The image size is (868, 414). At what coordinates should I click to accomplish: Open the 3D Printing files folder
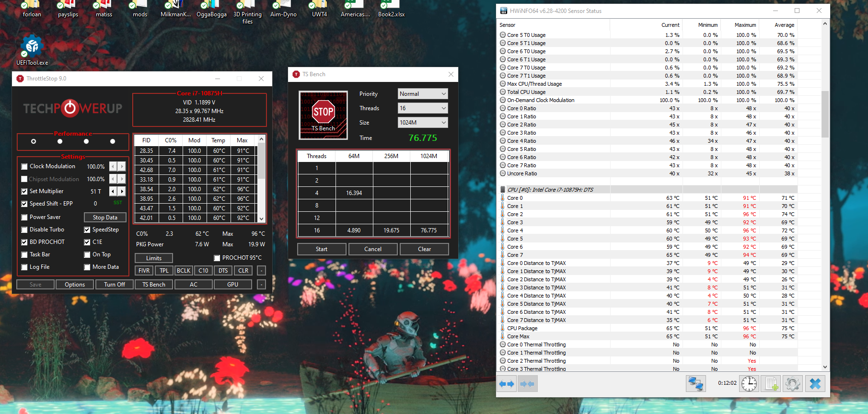pos(247,12)
